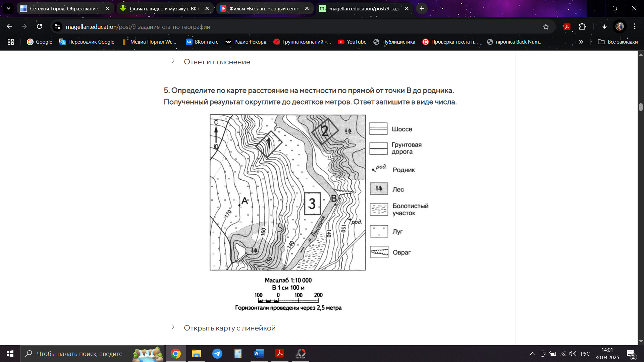
Task: Open Calculator from taskbar
Action: [238, 354]
